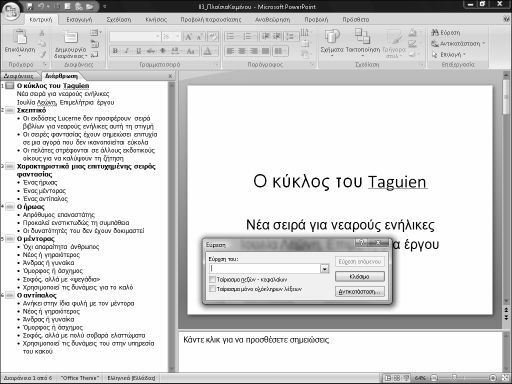Click the zoom out minus button
Image resolution: width=512 pixels, height=384 pixels.
coord(433,378)
